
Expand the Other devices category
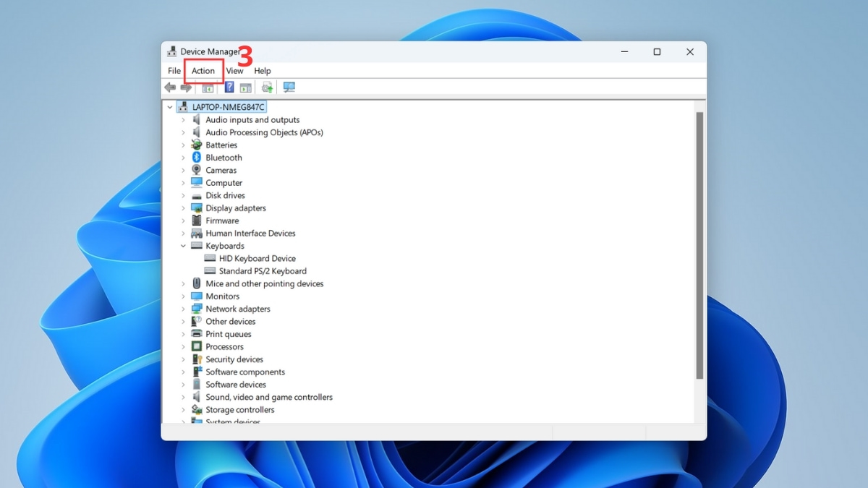[x=183, y=321]
